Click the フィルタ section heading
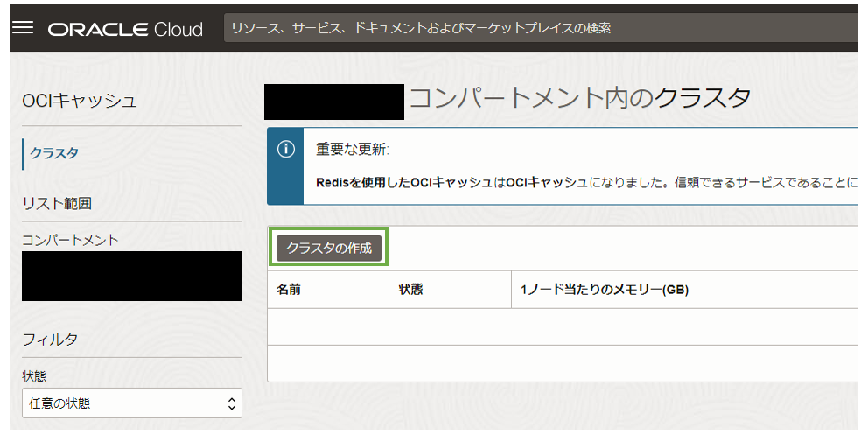Image resolution: width=868 pixels, height=435 pixels. [50, 339]
